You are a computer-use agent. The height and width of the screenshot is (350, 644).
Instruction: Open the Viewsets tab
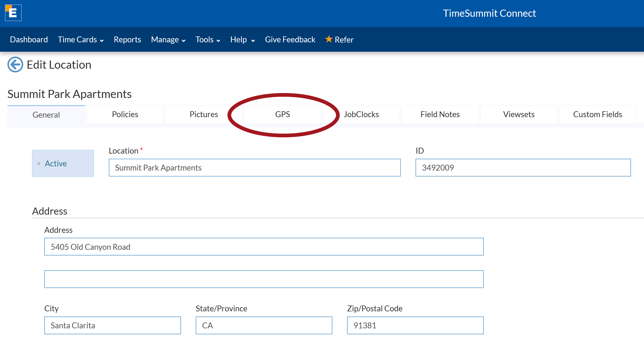pyautogui.click(x=519, y=114)
